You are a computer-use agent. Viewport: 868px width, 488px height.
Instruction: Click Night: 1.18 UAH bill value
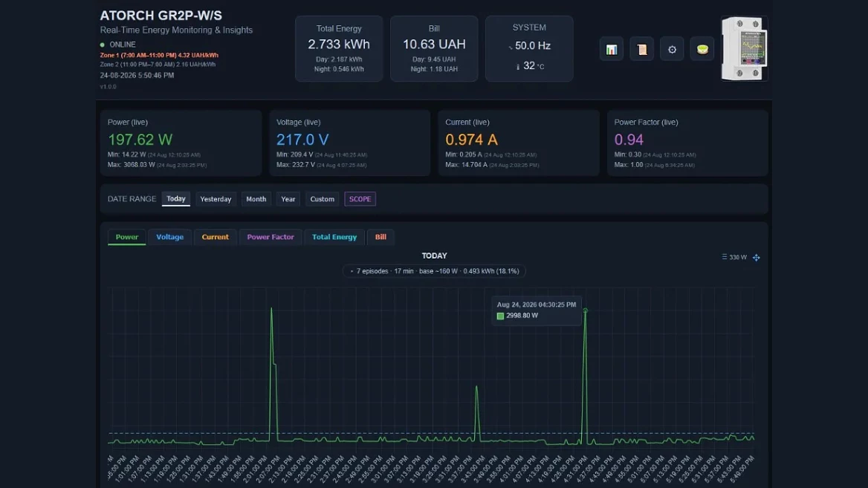tap(434, 69)
